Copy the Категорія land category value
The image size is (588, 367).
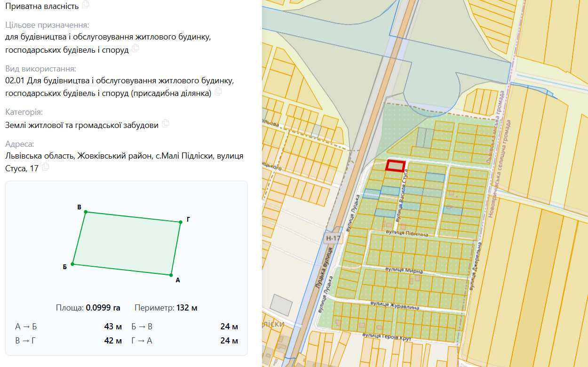(165, 124)
